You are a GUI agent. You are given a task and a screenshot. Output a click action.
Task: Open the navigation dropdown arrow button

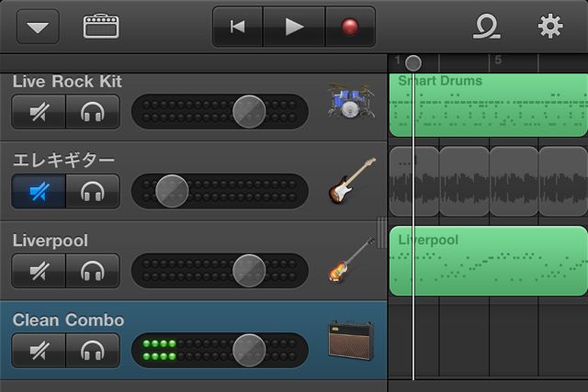tap(38, 27)
